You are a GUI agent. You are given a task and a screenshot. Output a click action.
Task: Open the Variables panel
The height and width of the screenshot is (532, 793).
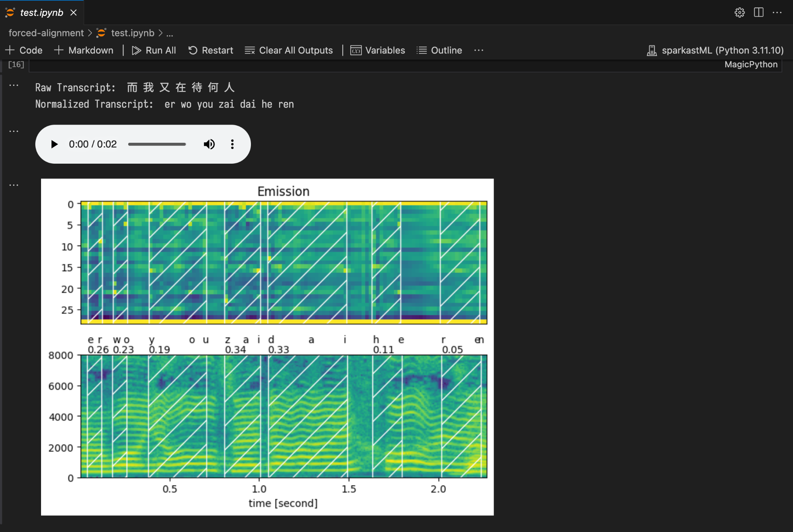(x=378, y=50)
